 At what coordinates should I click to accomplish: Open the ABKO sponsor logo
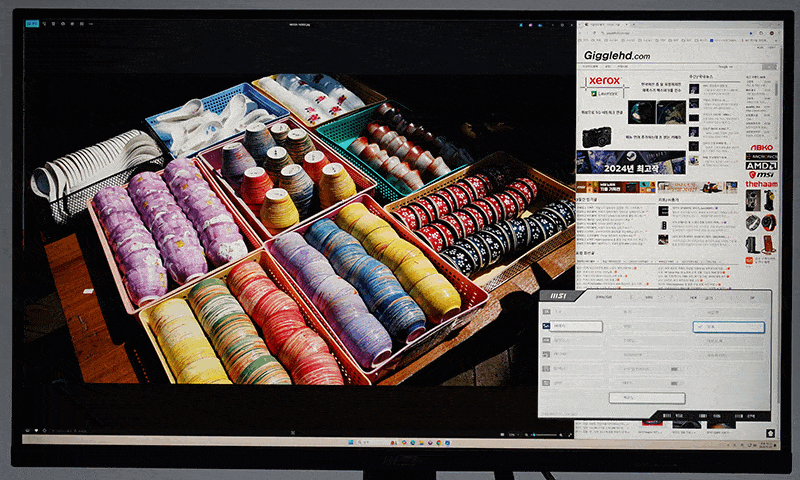[761, 147]
